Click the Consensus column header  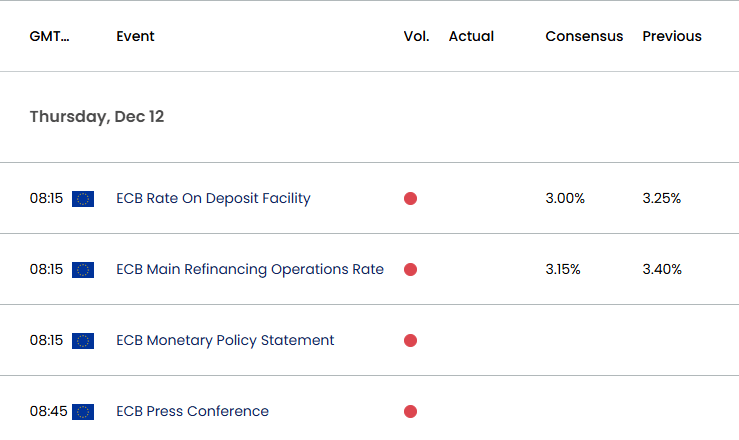584,36
